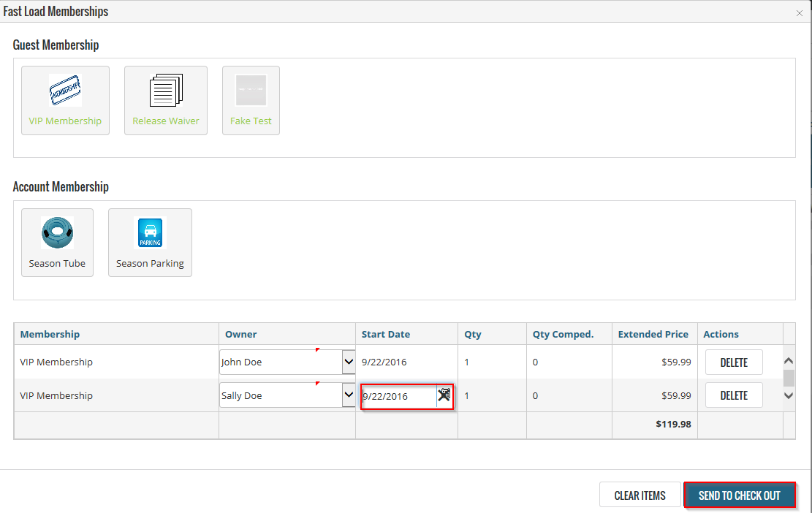
Task: Close the Fast Load Memberships dialog
Action: (799, 12)
